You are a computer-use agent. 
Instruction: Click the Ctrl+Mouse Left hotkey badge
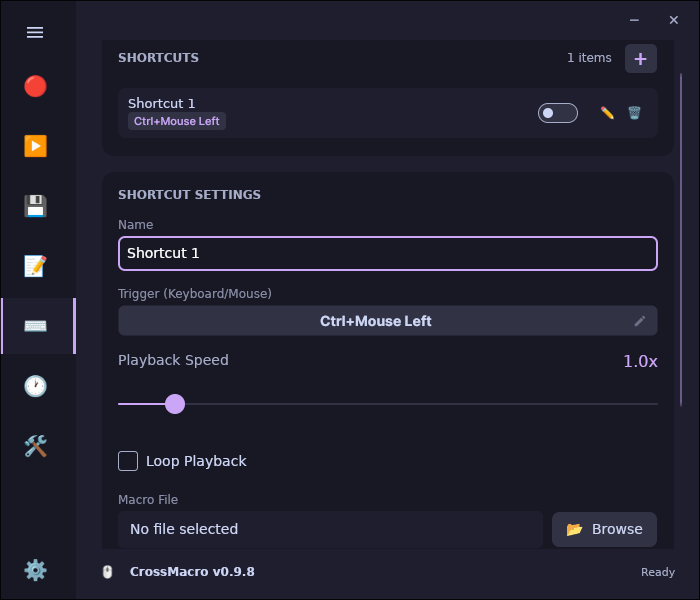(177, 121)
